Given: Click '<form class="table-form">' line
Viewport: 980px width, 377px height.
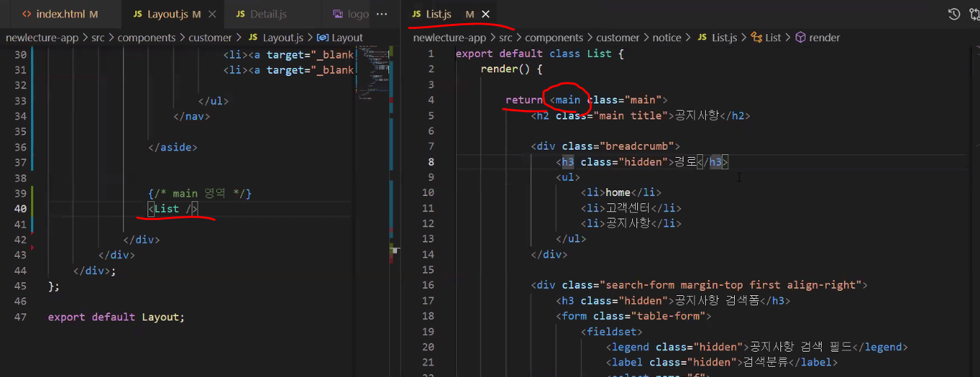Looking at the screenshot, I should click(x=634, y=316).
